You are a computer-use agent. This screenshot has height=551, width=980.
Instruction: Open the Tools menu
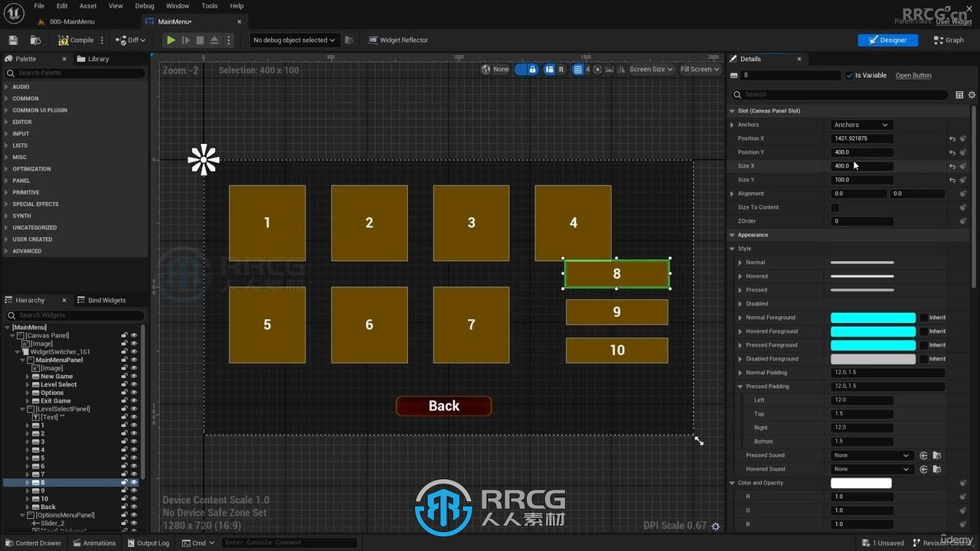pyautogui.click(x=209, y=5)
